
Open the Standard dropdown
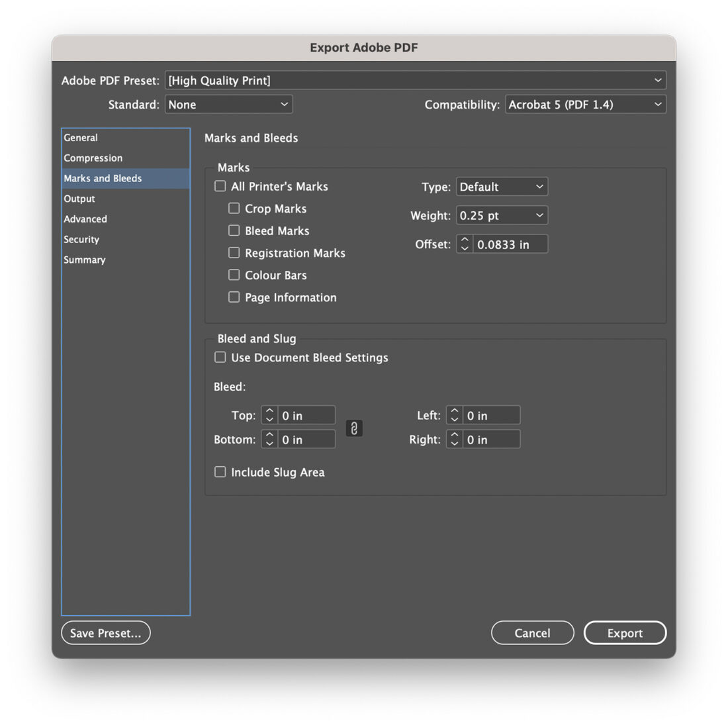click(x=228, y=104)
